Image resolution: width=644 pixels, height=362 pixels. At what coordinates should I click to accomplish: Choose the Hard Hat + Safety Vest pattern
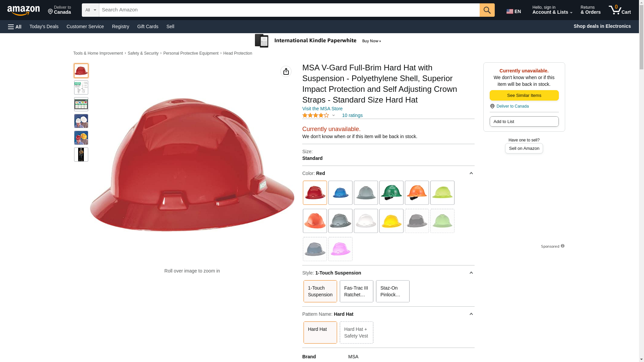(x=356, y=333)
